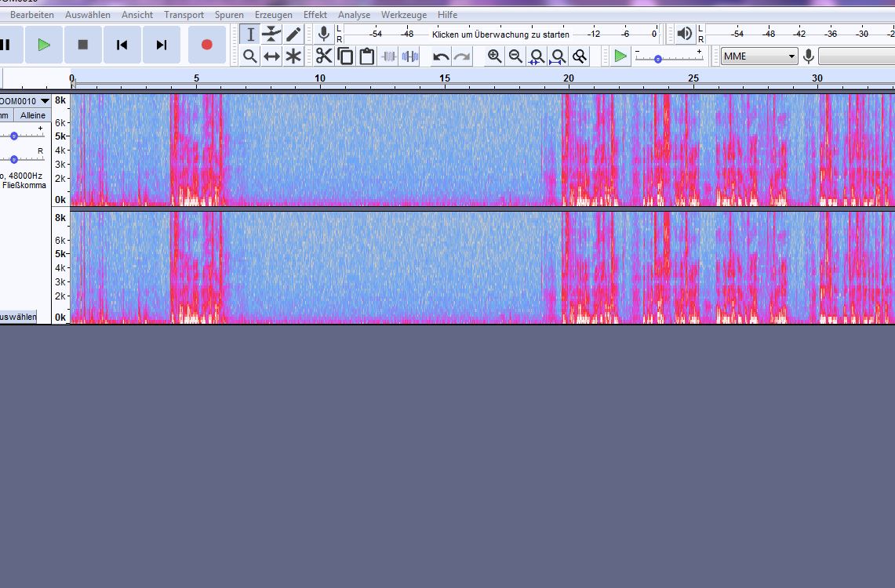This screenshot has height=588, width=895.
Task: Open the Erzeugen menu
Action: [274, 15]
